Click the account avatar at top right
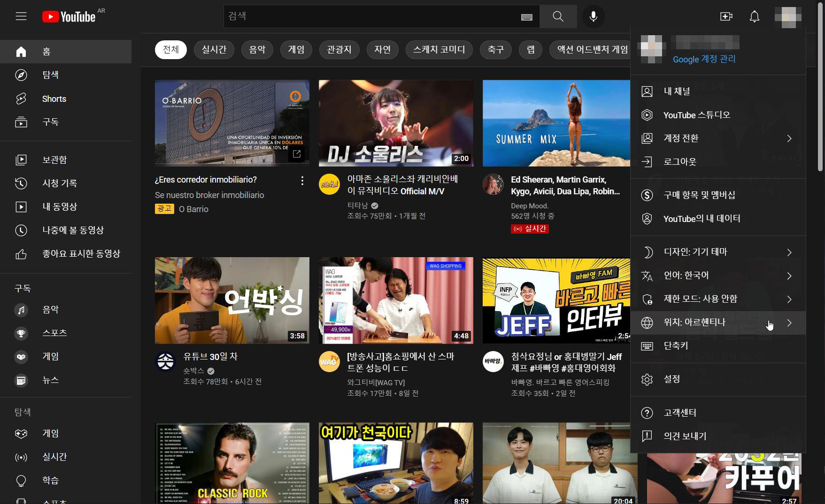825x504 pixels. [x=788, y=16]
